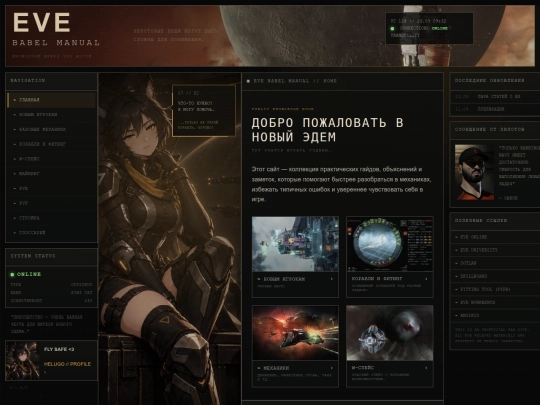Open the W-Спейс navigation item
Screen dimensions: 540x405
[51, 159]
